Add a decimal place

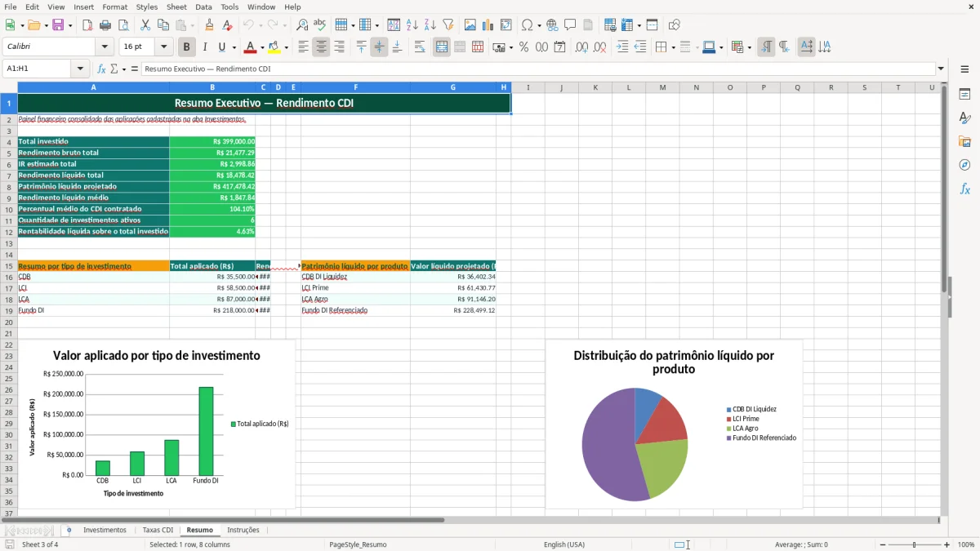point(581,47)
